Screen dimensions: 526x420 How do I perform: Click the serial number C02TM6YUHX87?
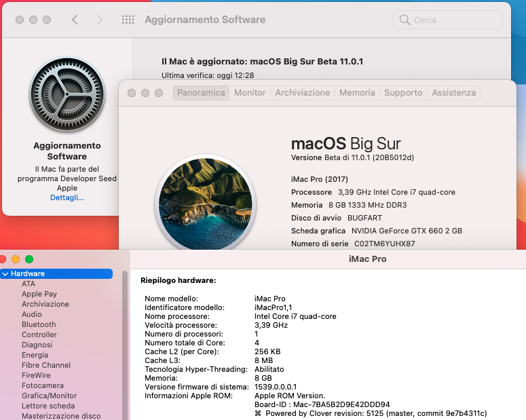pyautogui.click(x=385, y=244)
